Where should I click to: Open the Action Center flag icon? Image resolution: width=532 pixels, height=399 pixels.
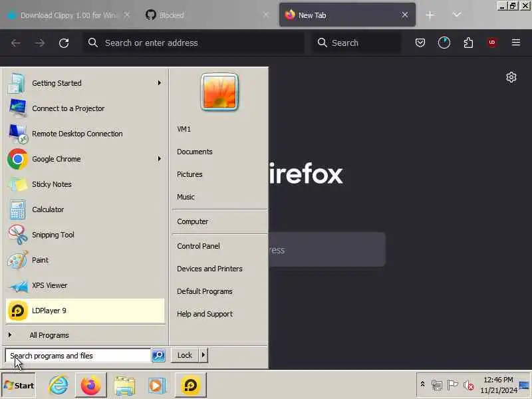[x=452, y=385]
